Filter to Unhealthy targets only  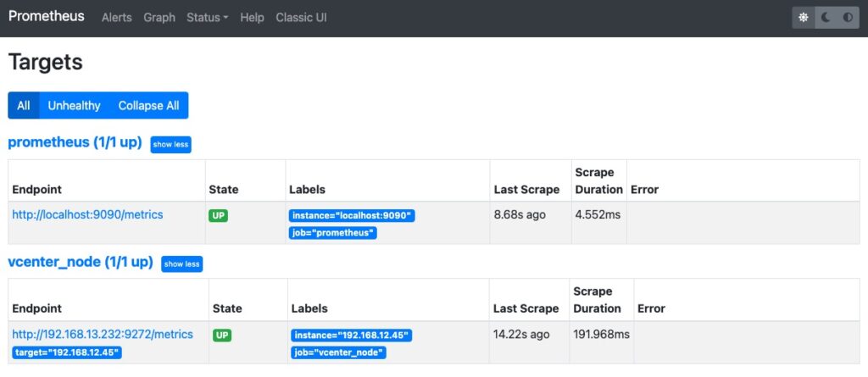click(75, 105)
